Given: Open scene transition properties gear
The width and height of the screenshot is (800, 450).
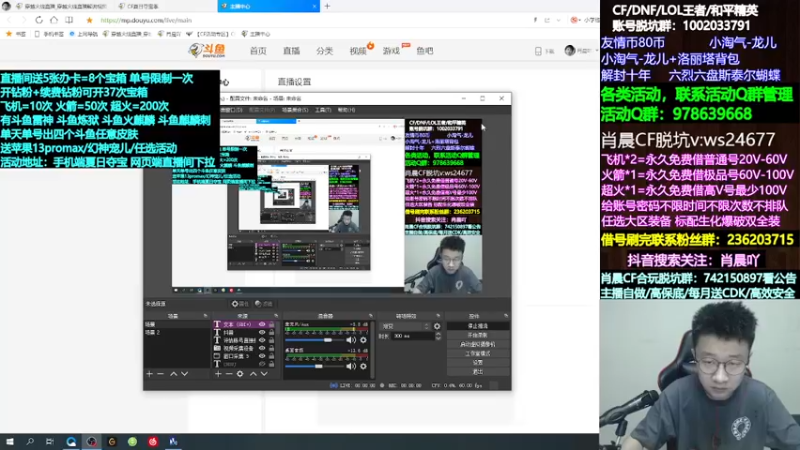Looking at the screenshot, I should [437, 326].
